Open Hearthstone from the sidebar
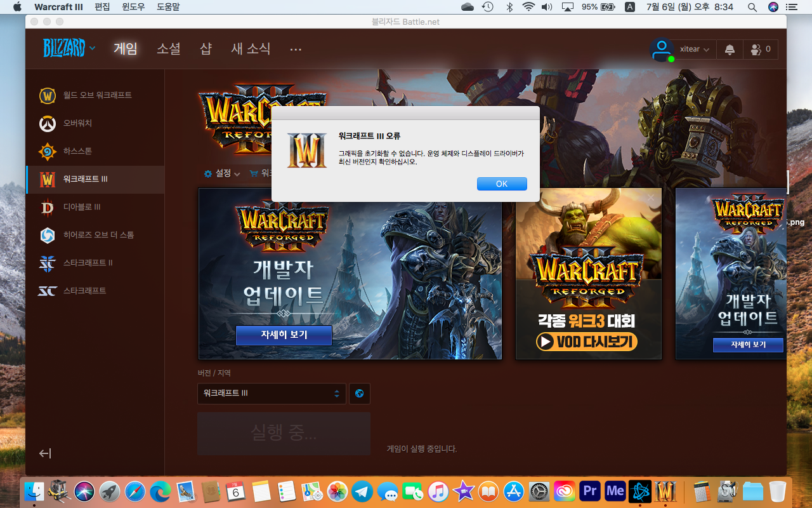 [95, 151]
